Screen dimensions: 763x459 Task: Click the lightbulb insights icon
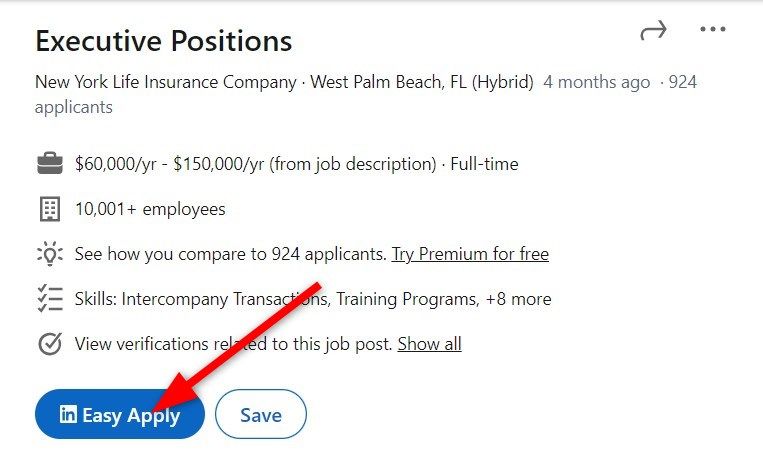tap(50, 254)
